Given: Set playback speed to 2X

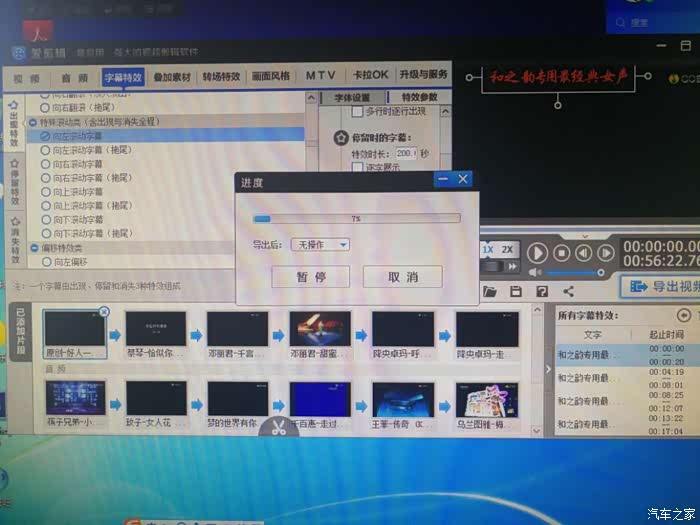Looking at the screenshot, I should point(507,250).
